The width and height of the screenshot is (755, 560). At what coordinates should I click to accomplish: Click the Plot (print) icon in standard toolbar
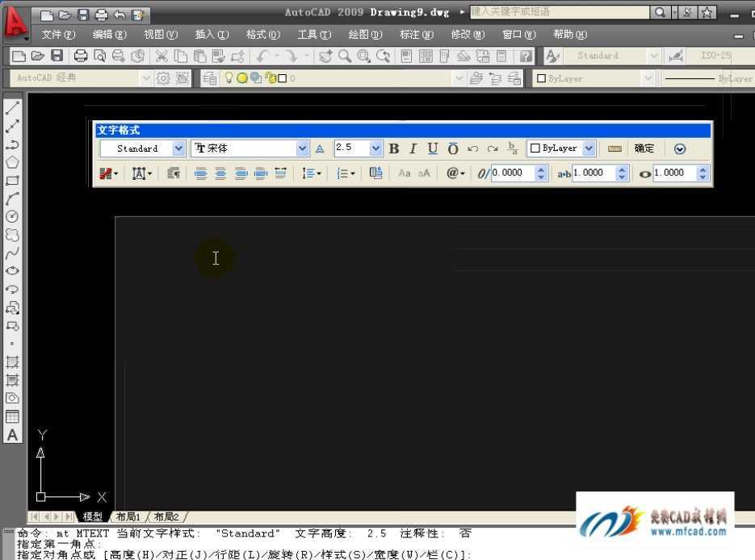(81, 56)
